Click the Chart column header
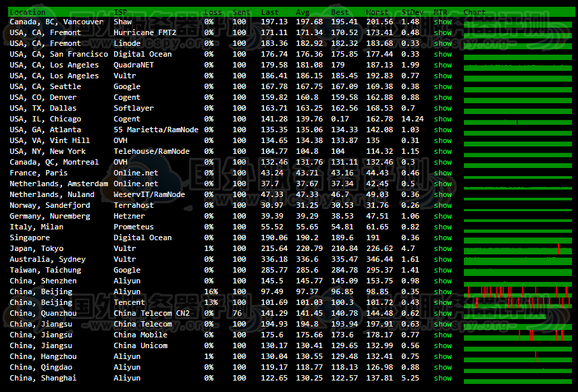The width and height of the screenshot is (578, 392). pyautogui.click(x=475, y=12)
